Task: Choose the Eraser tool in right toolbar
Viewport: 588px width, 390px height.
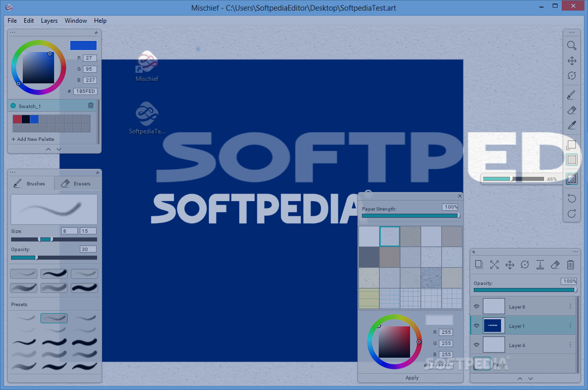Action: pos(571,110)
